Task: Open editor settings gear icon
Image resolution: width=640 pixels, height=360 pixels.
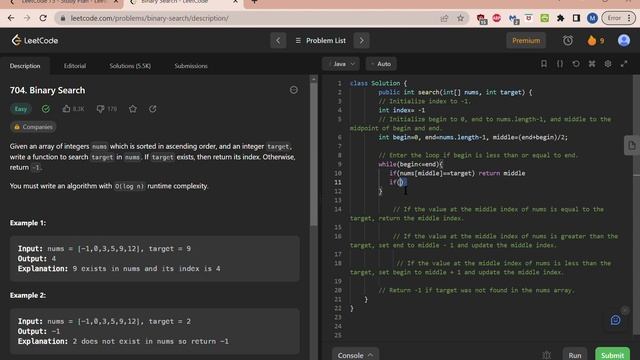Action: coord(608,64)
